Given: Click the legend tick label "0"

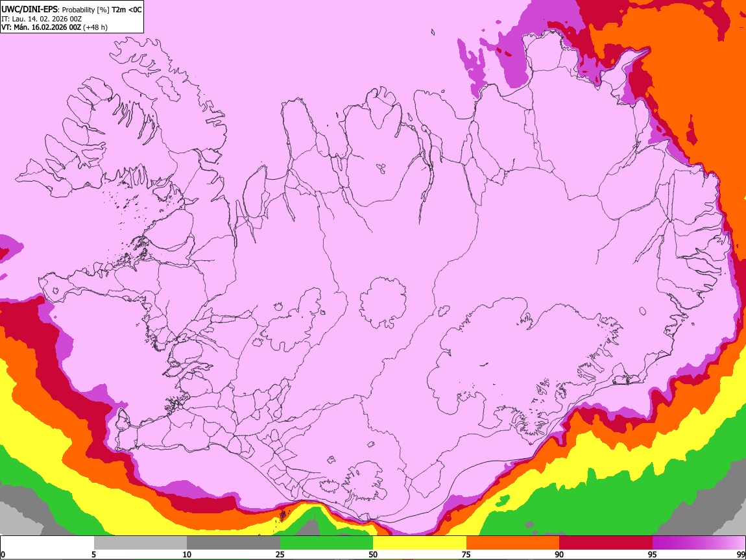Looking at the screenshot, I should tap(3, 554).
